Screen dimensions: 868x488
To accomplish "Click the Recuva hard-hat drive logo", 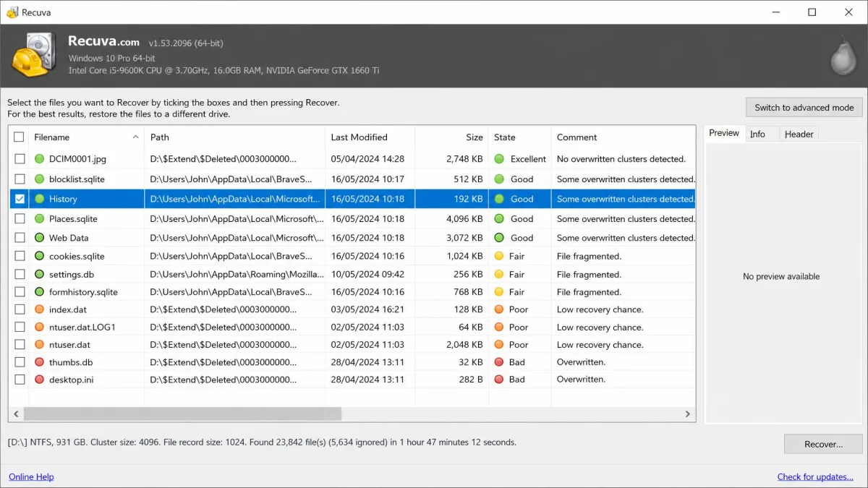I will [35, 55].
